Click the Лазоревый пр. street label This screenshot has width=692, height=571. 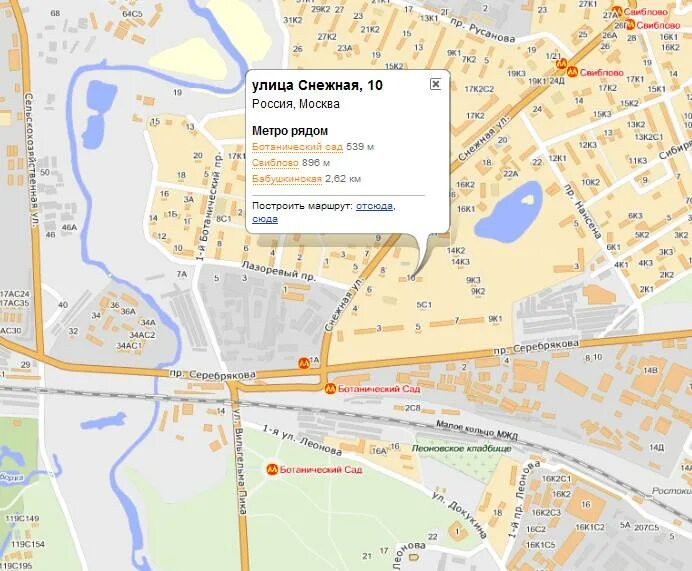click(x=279, y=271)
